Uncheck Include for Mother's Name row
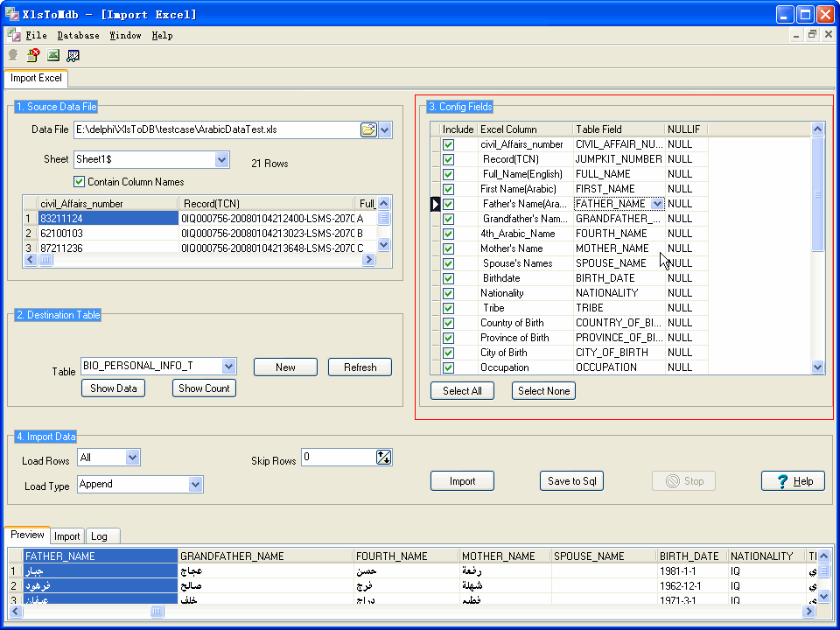The width and height of the screenshot is (840, 630). click(448, 248)
